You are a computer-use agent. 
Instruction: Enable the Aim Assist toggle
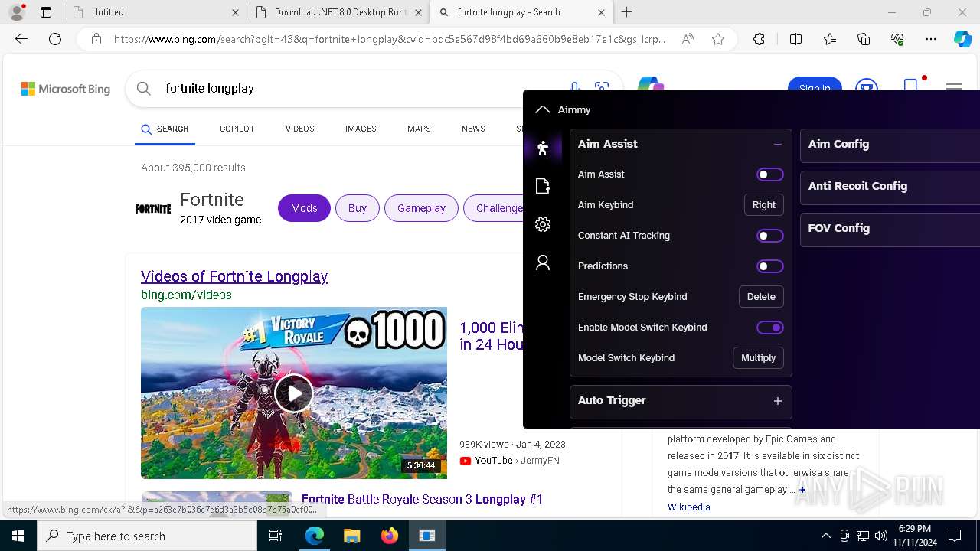tap(770, 174)
